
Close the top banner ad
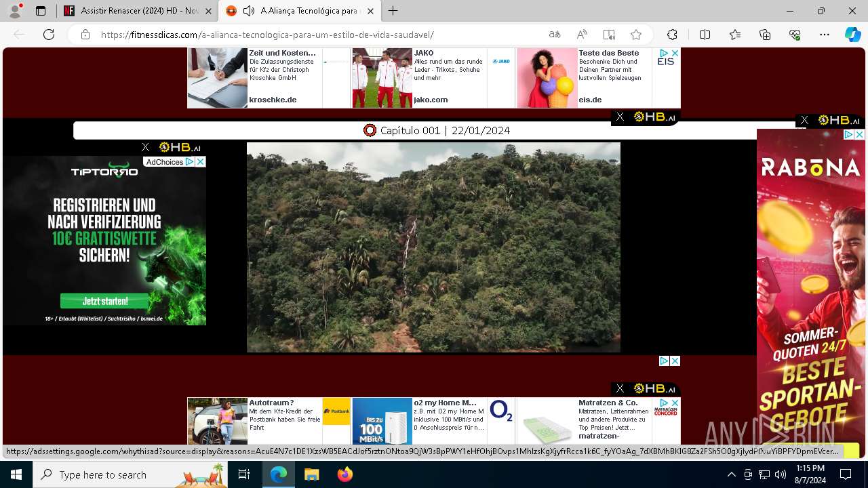coord(675,53)
